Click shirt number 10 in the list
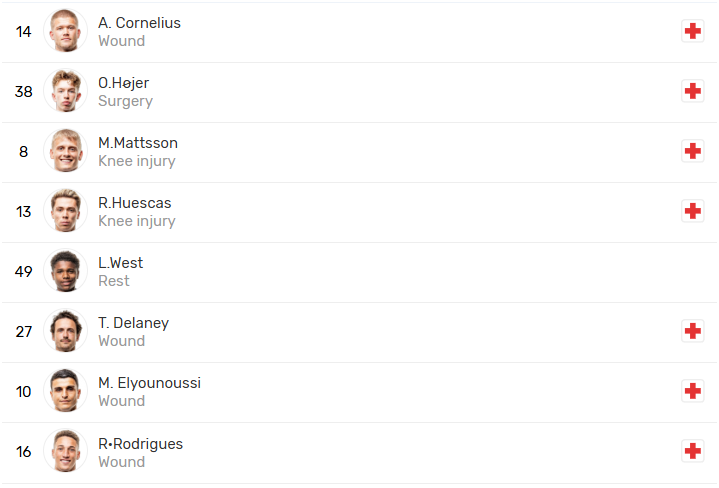 pyautogui.click(x=24, y=391)
